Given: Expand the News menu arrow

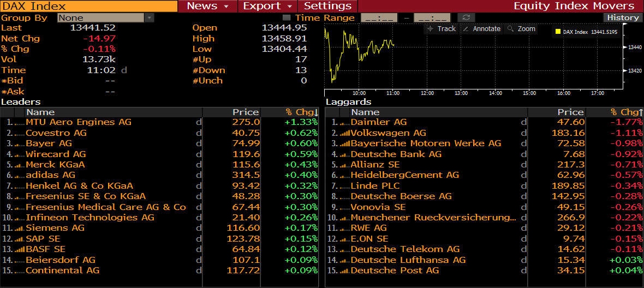Looking at the screenshot, I should (x=226, y=7).
